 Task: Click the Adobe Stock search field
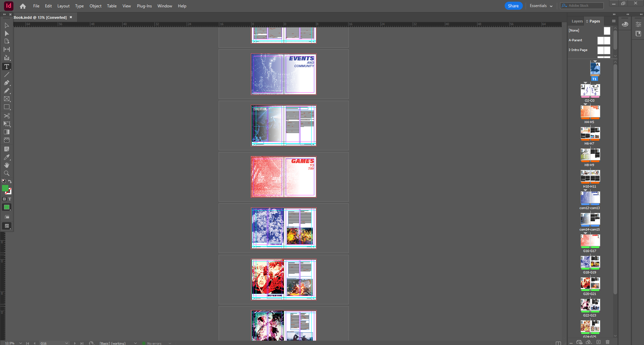coord(582,6)
